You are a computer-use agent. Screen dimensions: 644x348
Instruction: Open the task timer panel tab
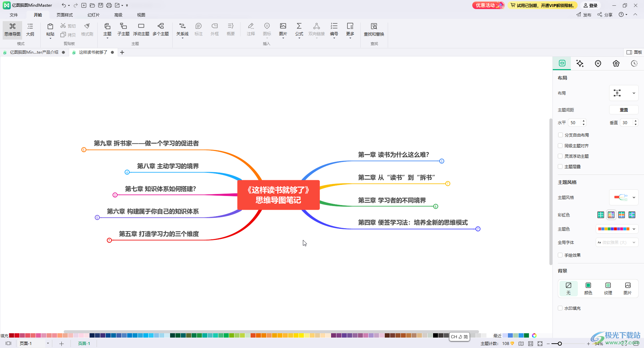[x=634, y=63]
